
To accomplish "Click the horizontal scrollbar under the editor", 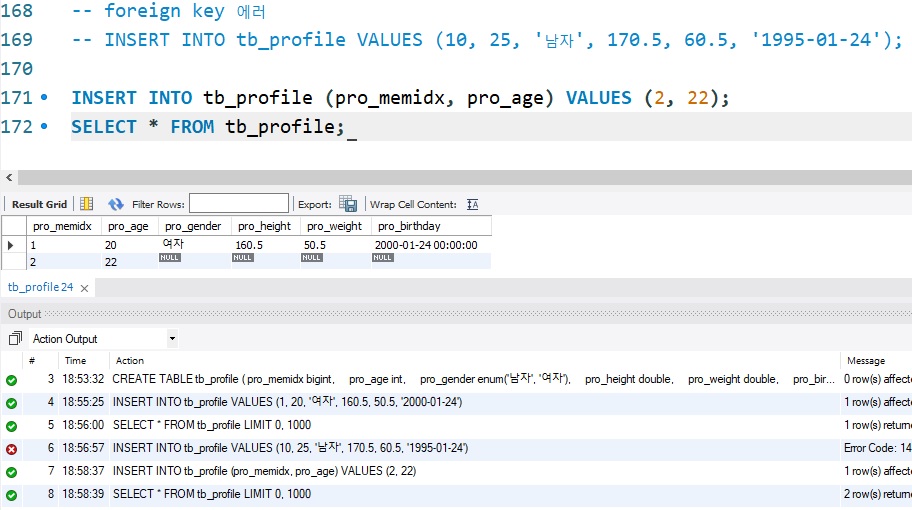I will pos(464,177).
